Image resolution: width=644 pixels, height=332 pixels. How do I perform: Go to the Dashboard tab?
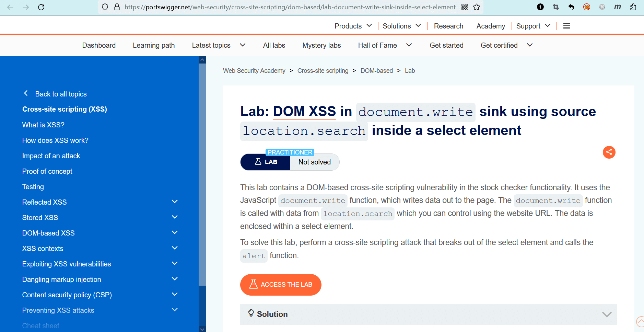click(x=99, y=45)
